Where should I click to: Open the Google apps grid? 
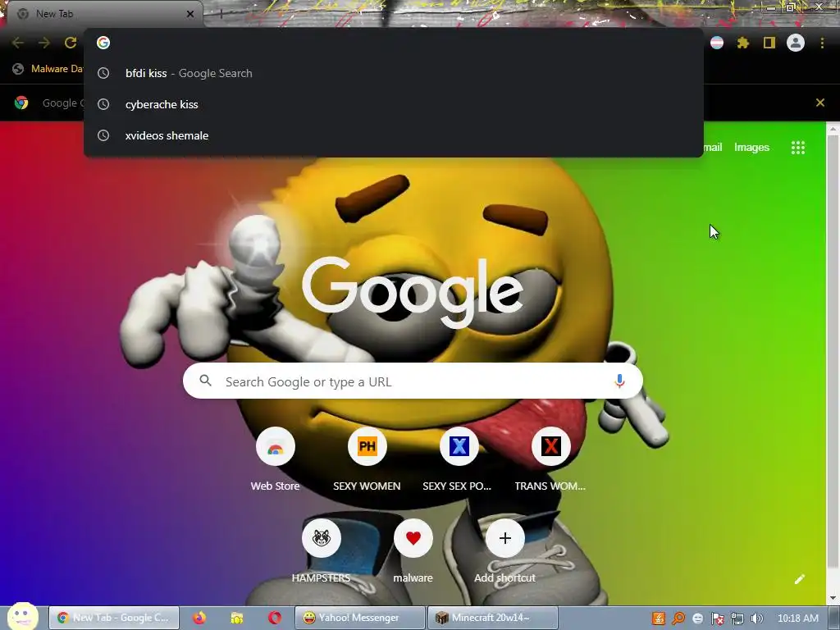pyautogui.click(x=797, y=148)
